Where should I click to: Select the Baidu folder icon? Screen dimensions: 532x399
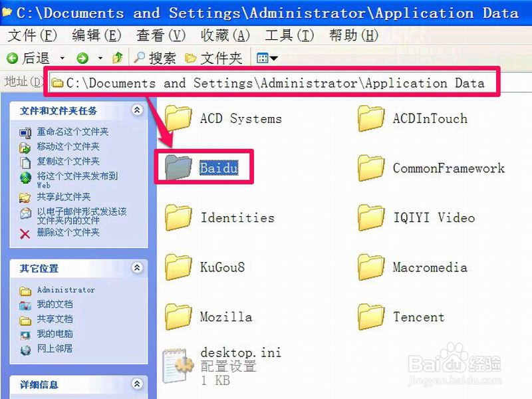(x=178, y=168)
